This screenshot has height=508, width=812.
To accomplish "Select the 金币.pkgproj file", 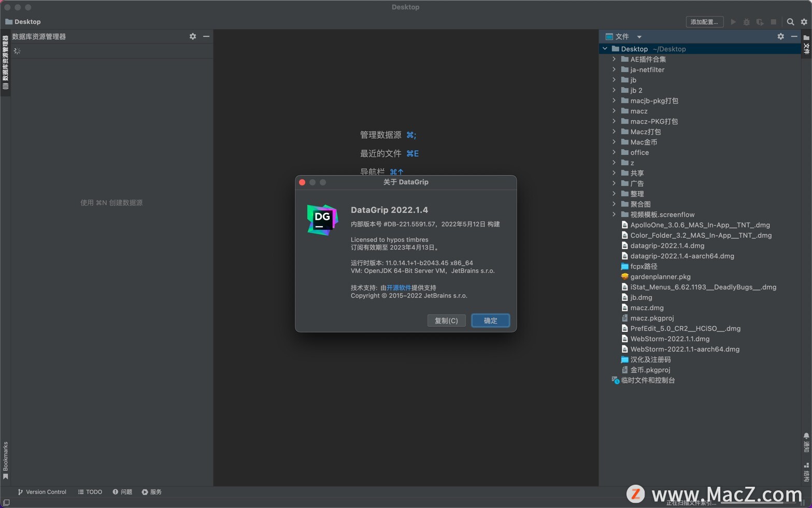I will [x=646, y=370].
